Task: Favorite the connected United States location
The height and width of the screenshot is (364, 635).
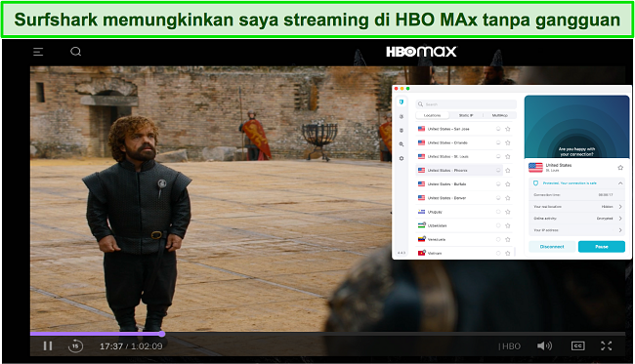Action: pos(620,168)
